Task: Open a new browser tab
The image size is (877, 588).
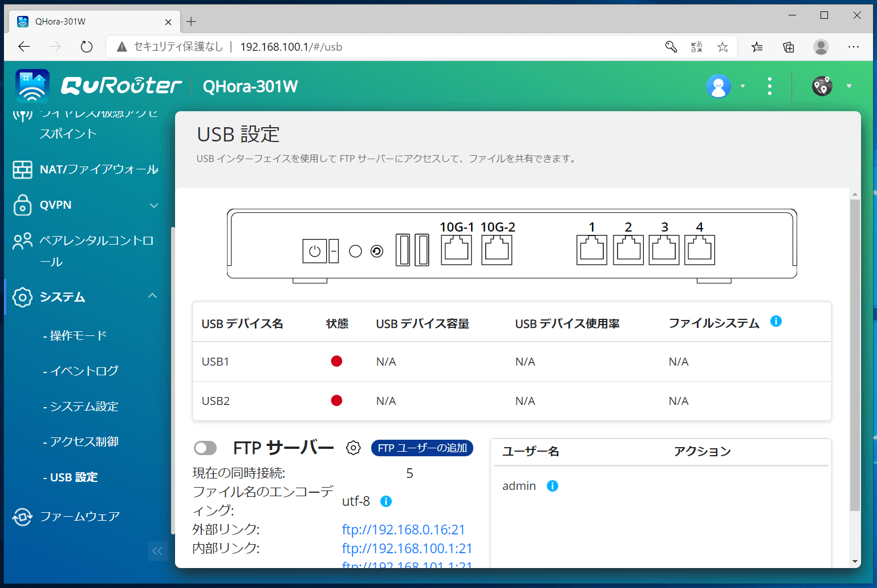Action: coord(191,22)
